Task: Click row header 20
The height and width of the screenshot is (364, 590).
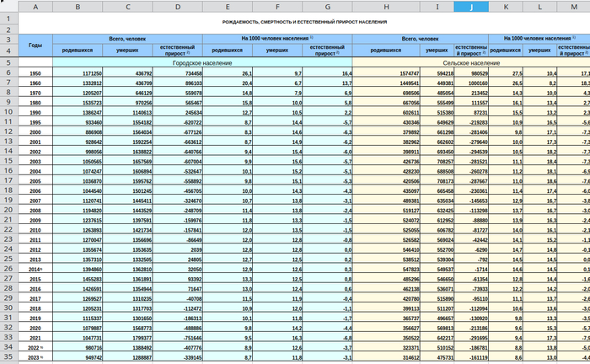Action: coord(8,210)
